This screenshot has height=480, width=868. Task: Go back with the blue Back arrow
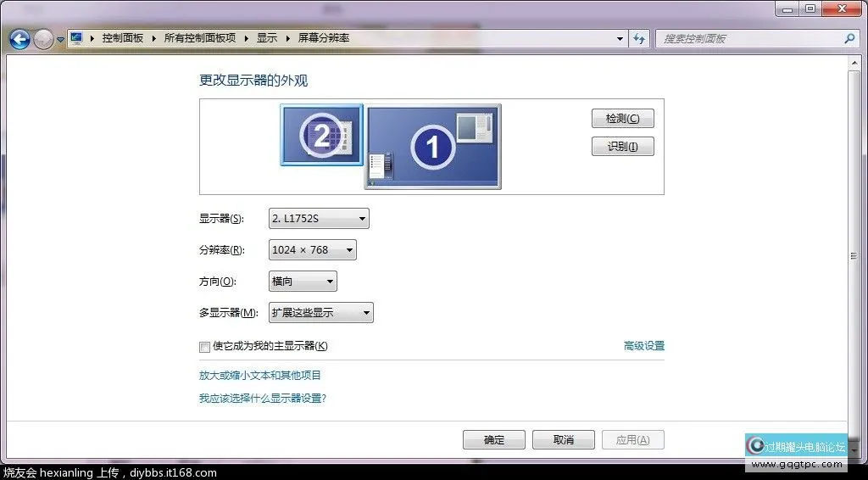tap(20, 39)
